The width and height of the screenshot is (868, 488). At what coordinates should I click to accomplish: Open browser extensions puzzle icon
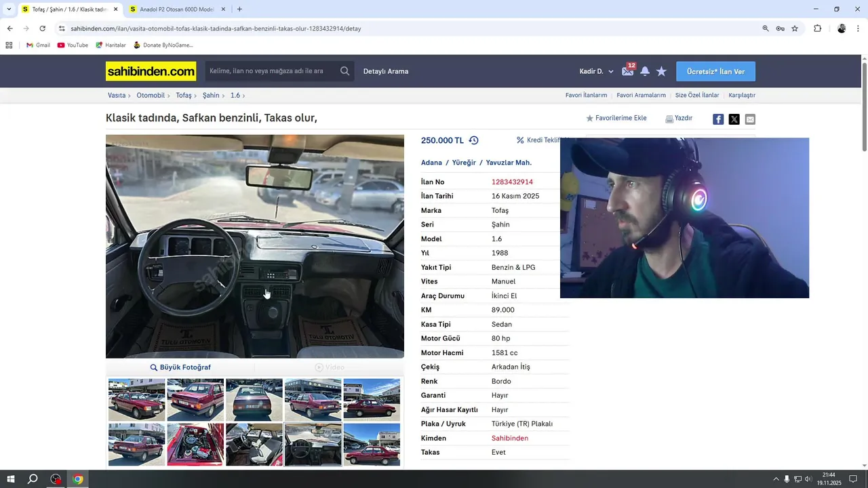(817, 28)
